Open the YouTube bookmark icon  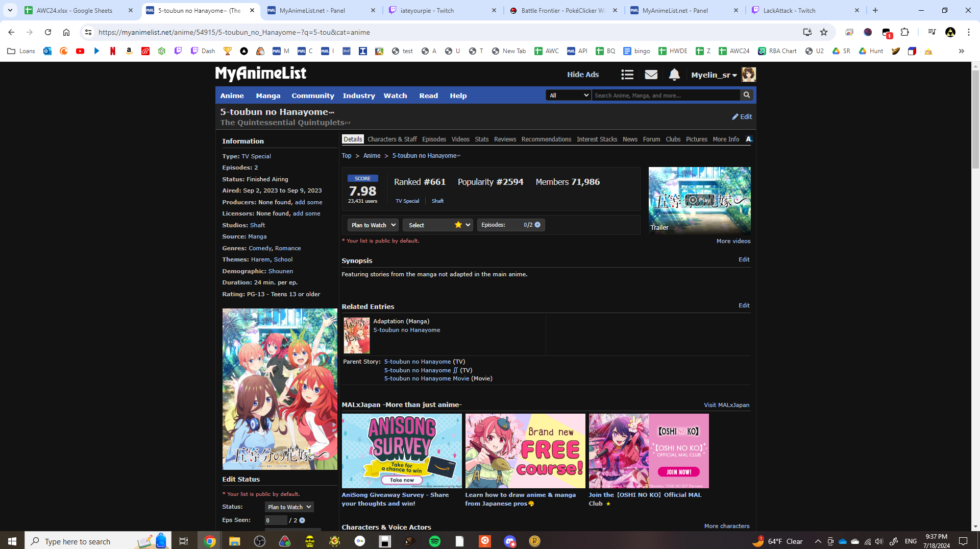coord(80,51)
